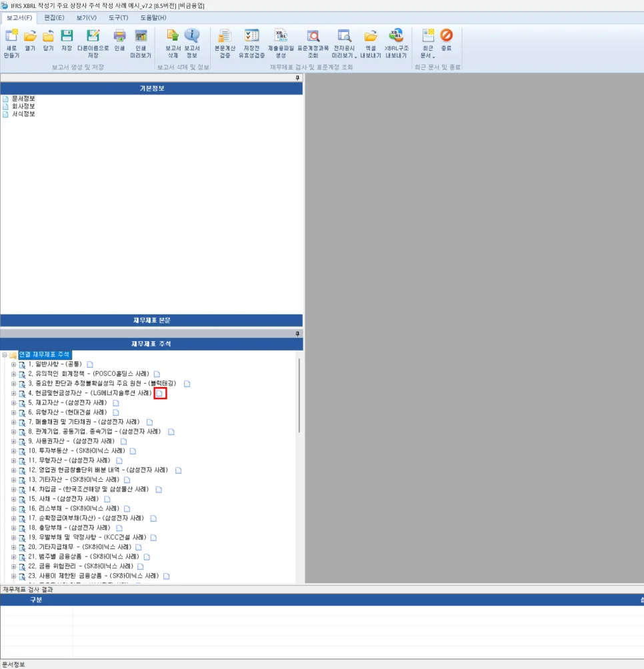Screen dimensions: 644x669
Task: Click the 재무제표 본문 panel header
Action: coord(151,321)
